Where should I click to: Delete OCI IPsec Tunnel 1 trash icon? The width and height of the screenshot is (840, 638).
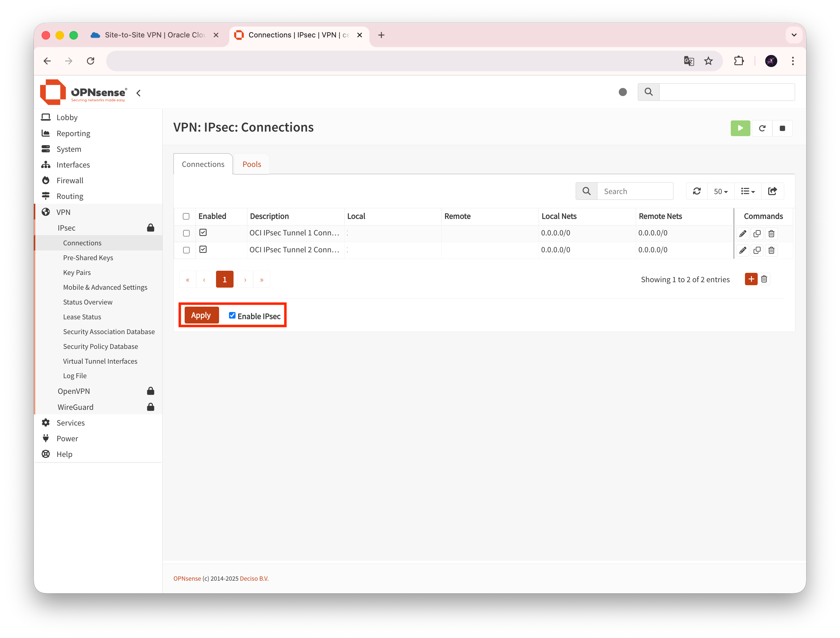[771, 234]
